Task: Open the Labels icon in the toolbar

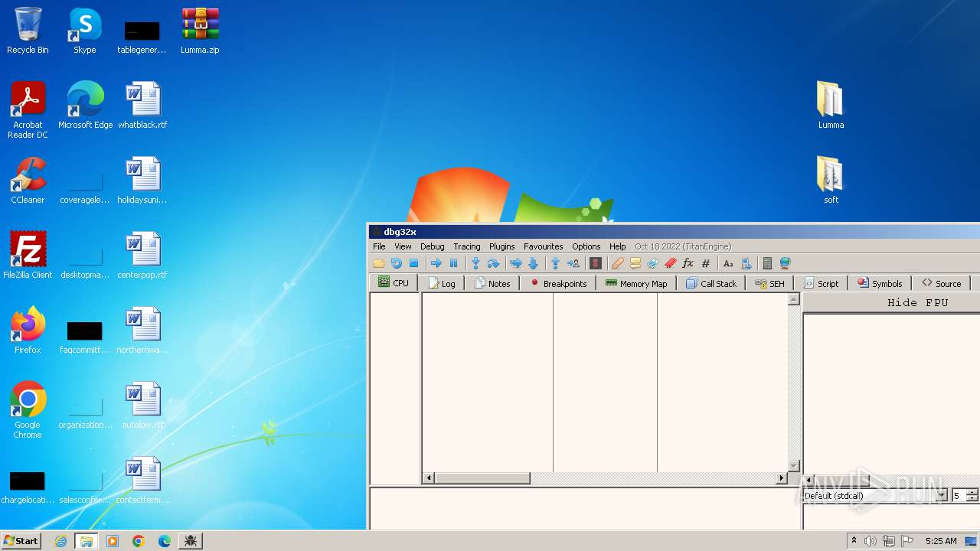Action: [x=652, y=263]
